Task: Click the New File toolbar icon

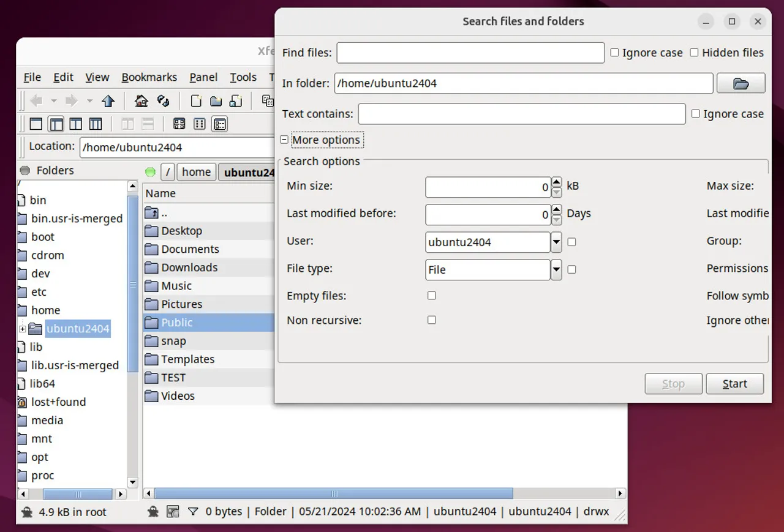Action: (x=196, y=101)
